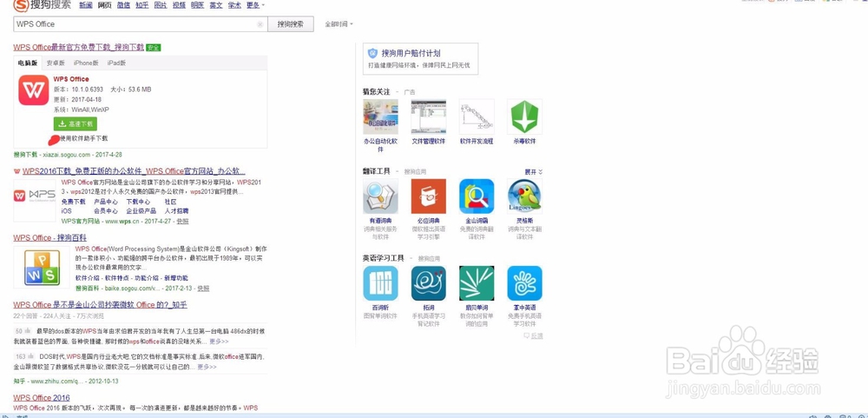Open the 文件管理软件 thumbnail
868x418 pixels.
(x=429, y=116)
